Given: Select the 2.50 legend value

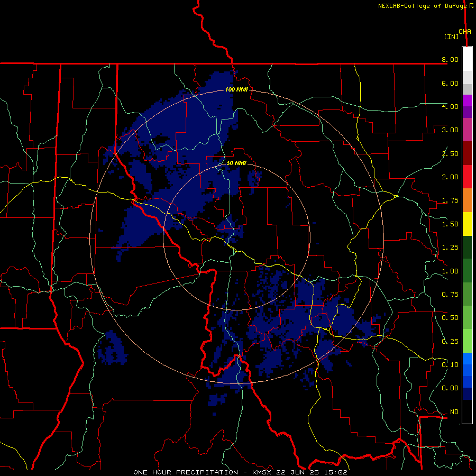Looking at the screenshot, I should (x=450, y=153).
